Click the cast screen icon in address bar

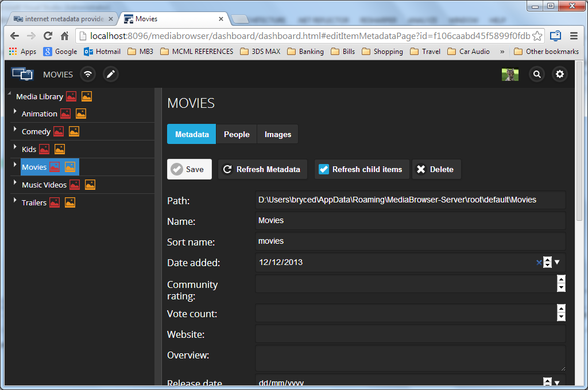pos(555,36)
